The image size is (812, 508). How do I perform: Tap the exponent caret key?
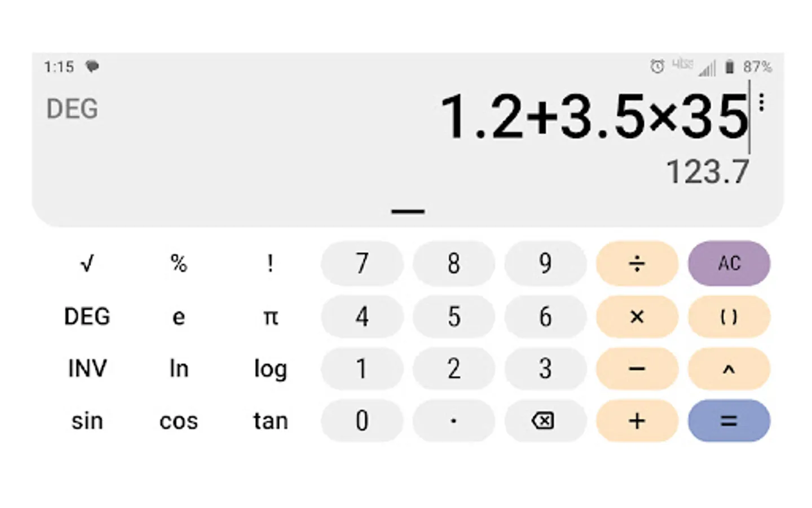pyautogui.click(x=729, y=369)
